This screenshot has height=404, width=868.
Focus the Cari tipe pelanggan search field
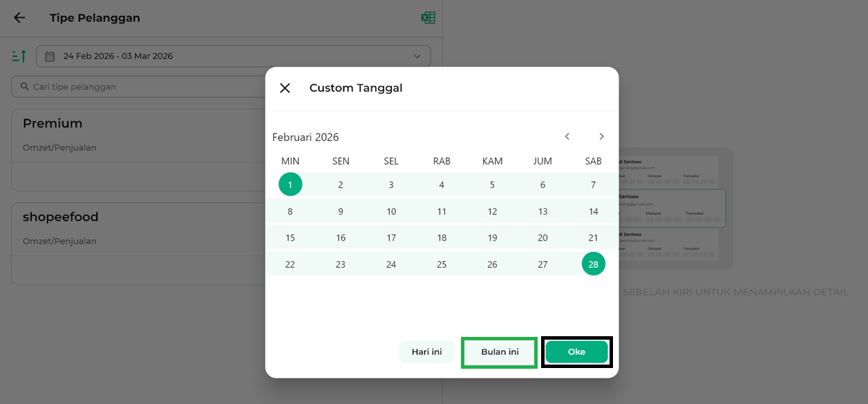[x=138, y=86]
